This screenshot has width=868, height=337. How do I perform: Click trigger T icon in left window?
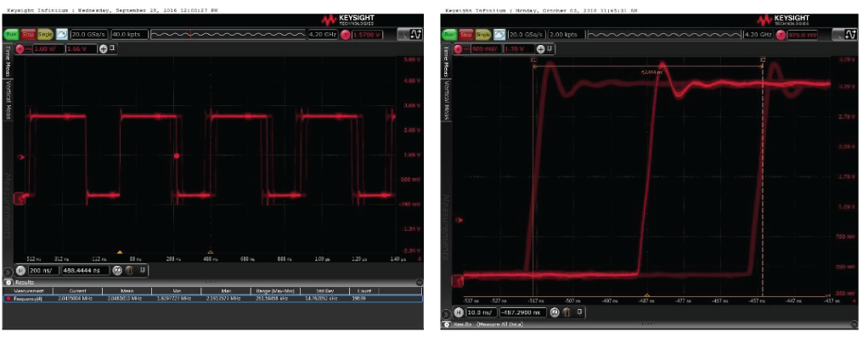click(x=346, y=34)
